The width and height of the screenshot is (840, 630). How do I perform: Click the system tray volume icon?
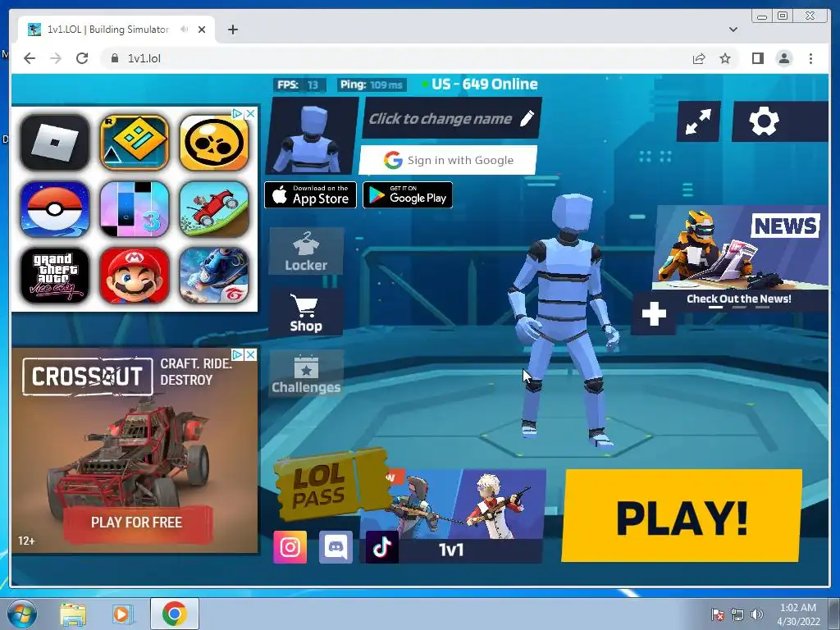point(757,614)
